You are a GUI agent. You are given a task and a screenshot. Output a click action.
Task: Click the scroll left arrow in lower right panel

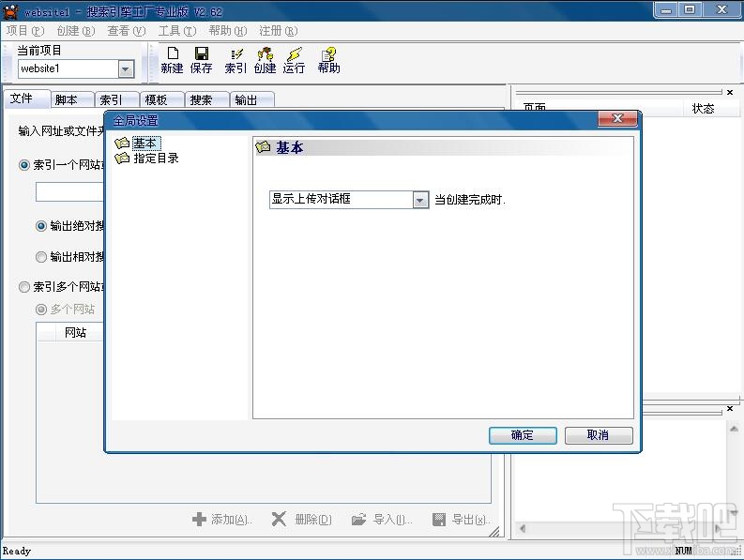(x=523, y=528)
